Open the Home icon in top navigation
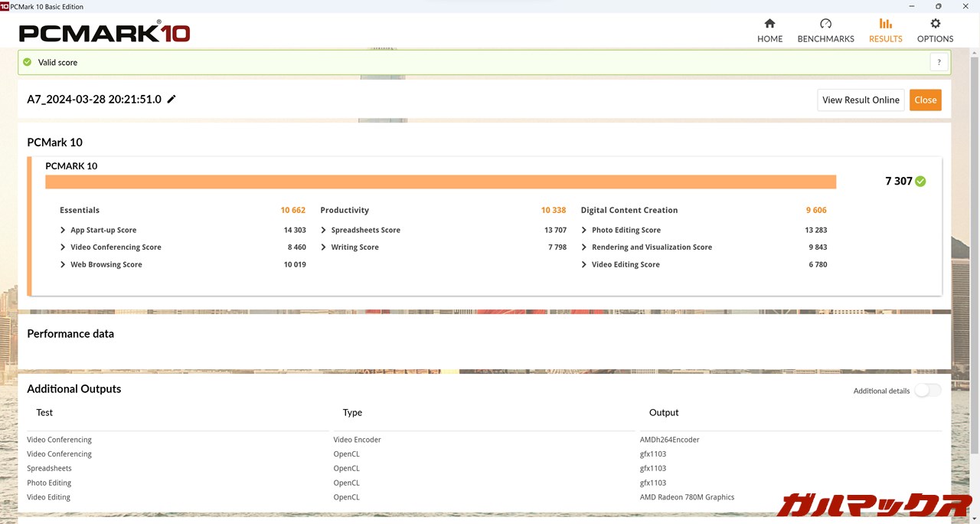Viewport: 980px width, 524px height. pos(769,24)
